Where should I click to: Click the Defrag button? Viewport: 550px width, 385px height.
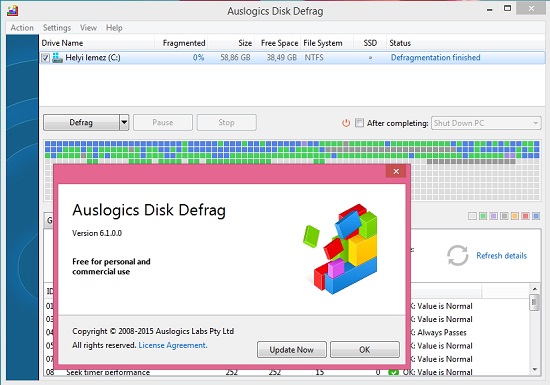81,122
